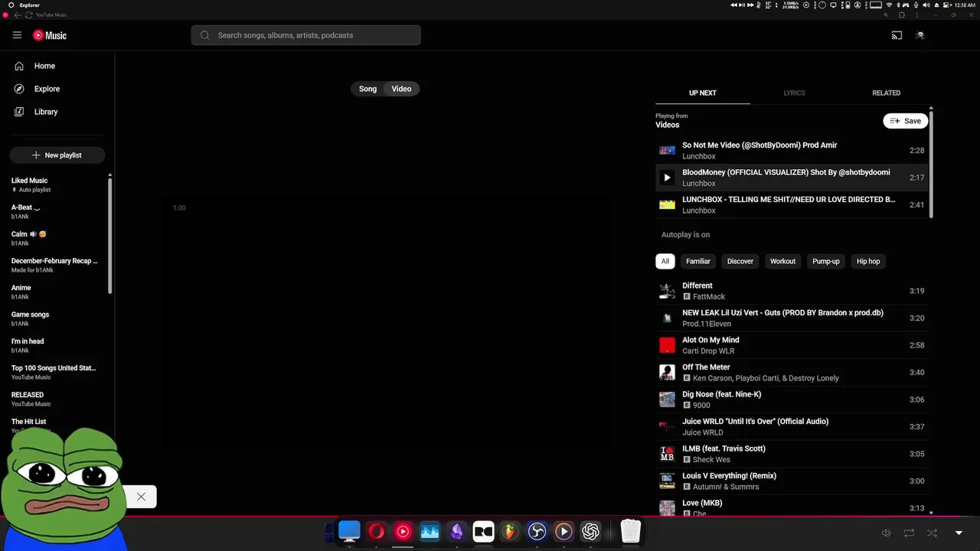Click the YouTube Music logo

tap(50, 35)
